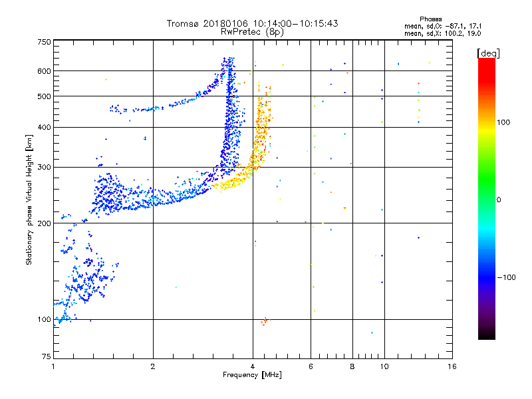Click the 'Phases' header label

(x=430, y=19)
